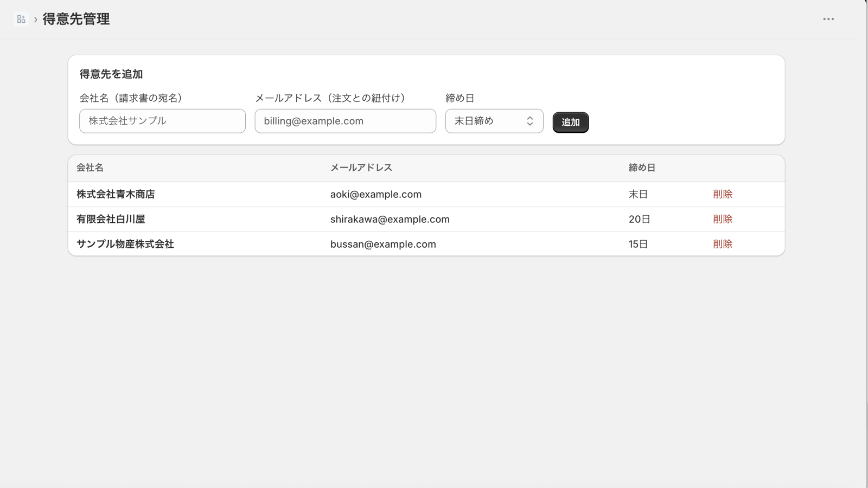Select company name 有限会社白川屋
The height and width of the screenshot is (488, 868).
tap(111, 219)
